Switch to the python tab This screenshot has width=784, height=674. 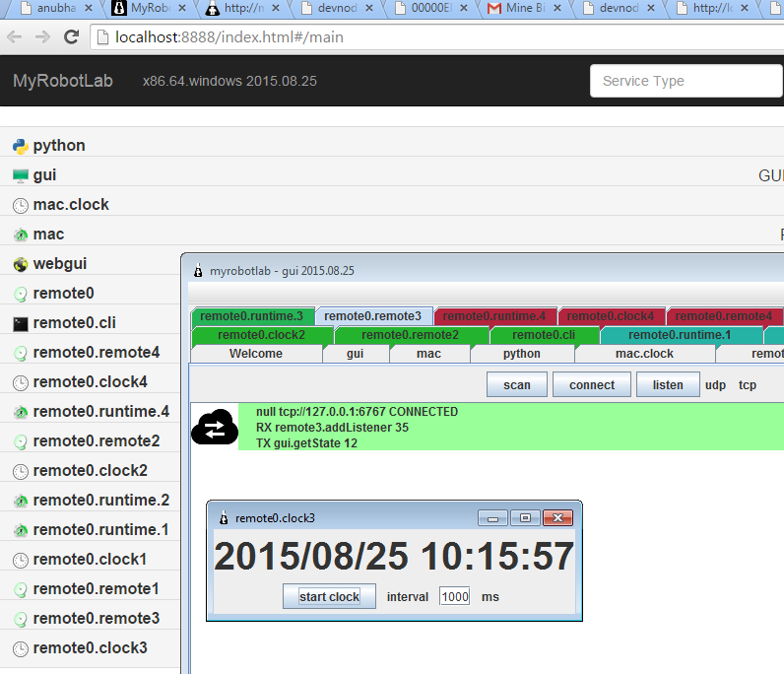point(522,354)
